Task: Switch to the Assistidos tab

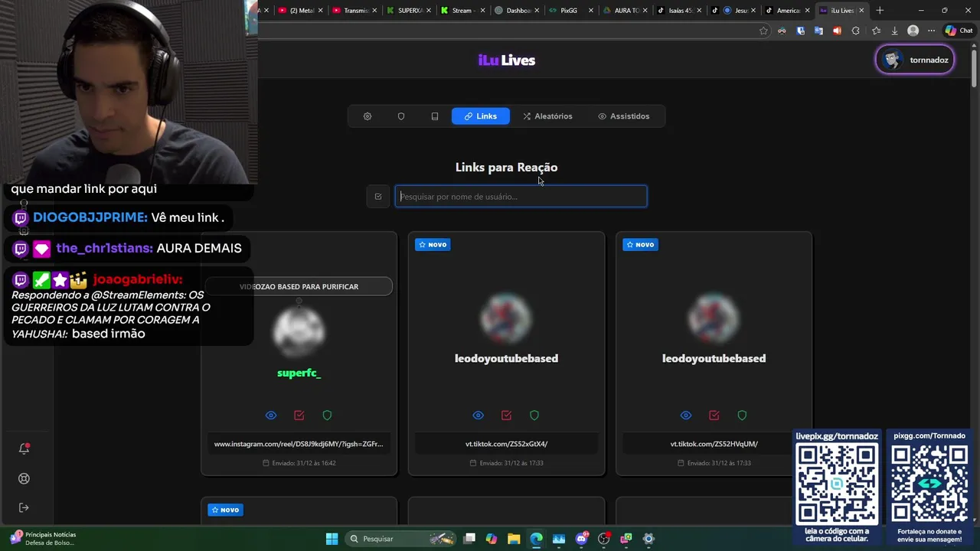Action: 624,116
